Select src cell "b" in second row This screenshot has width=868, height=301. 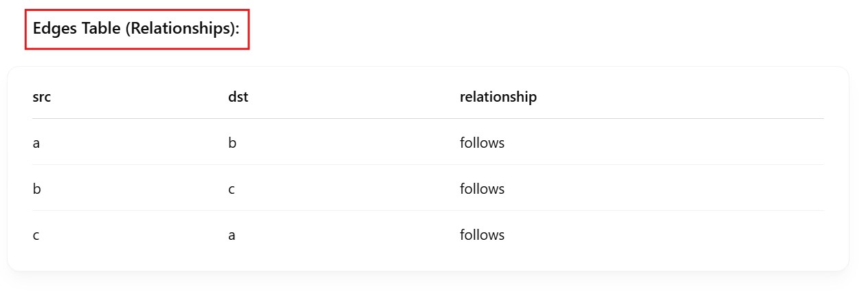tap(36, 189)
